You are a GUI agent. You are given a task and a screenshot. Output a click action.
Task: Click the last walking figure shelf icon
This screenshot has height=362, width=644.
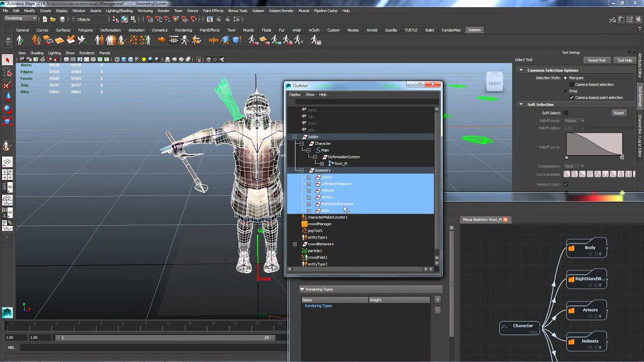pos(316,40)
